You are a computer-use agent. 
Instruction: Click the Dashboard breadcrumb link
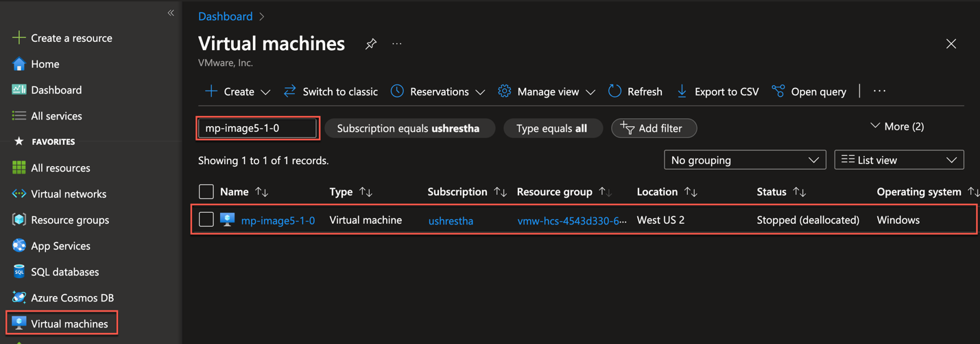coord(225,16)
